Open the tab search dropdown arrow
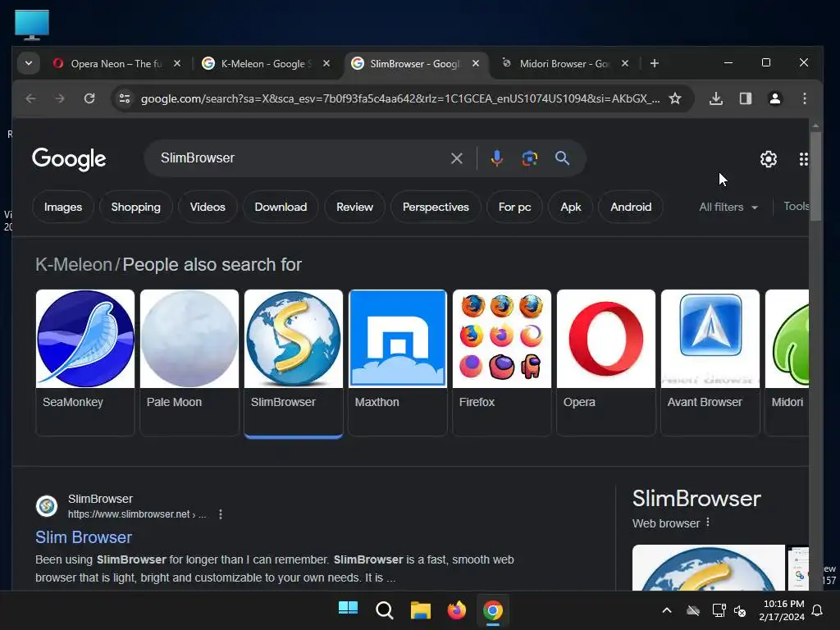Screen dimensions: 840x630 coord(29,63)
